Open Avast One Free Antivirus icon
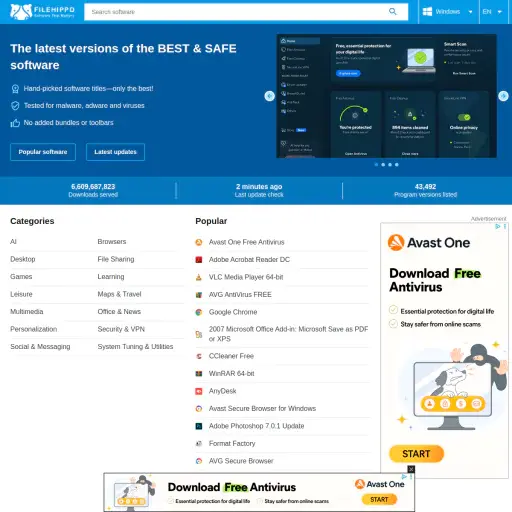Screen dimensions: 512x512 click(x=199, y=242)
